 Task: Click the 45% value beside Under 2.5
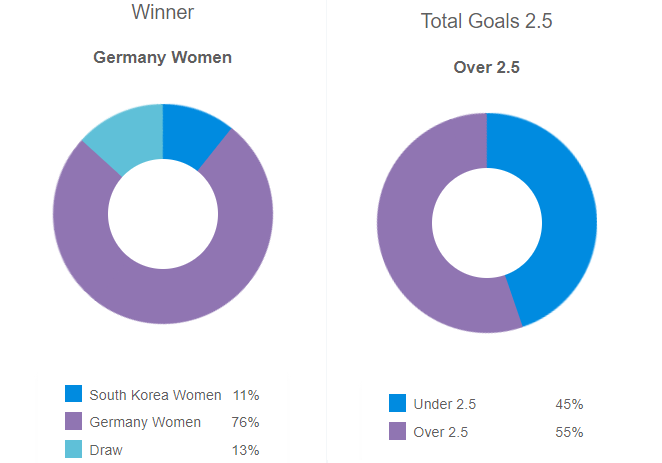(x=569, y=404)
